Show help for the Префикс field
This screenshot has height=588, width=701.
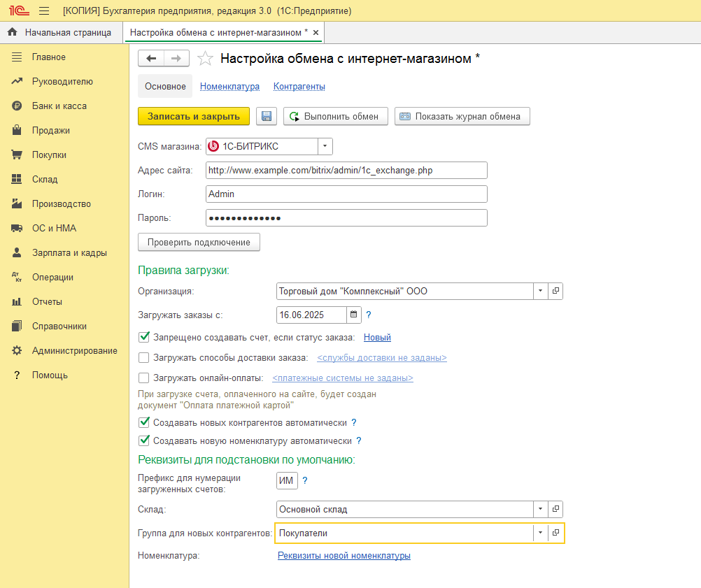pyautogui.click(x=305, y=480)
